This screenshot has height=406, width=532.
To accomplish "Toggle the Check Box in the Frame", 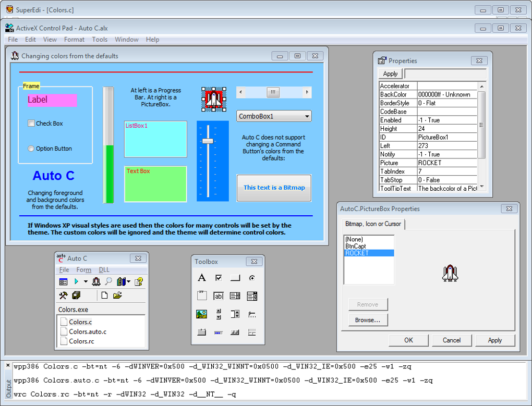I will coord(31,124).
